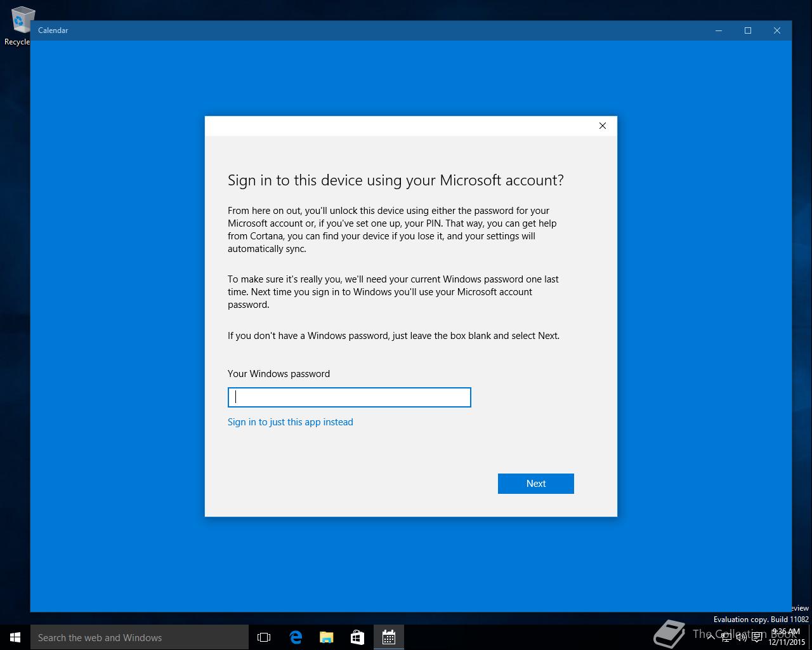Open the network status tray icon
812x650 pixels.
tap(726, 637)
